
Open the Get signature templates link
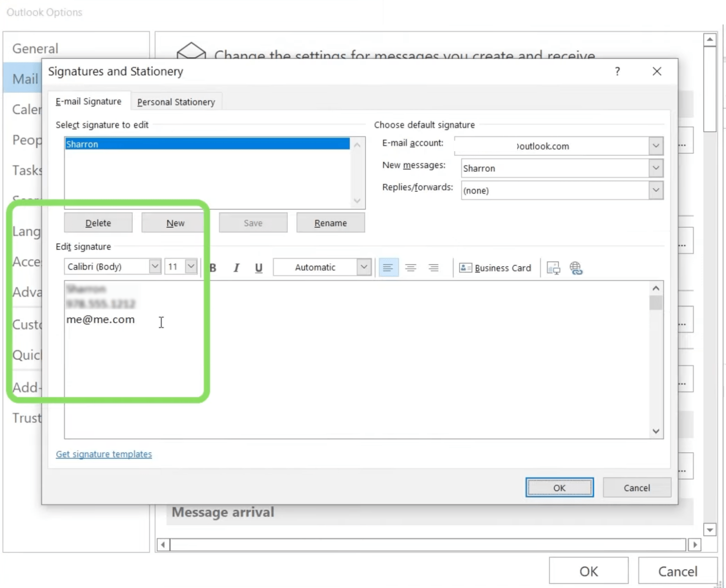click(104, 454)
